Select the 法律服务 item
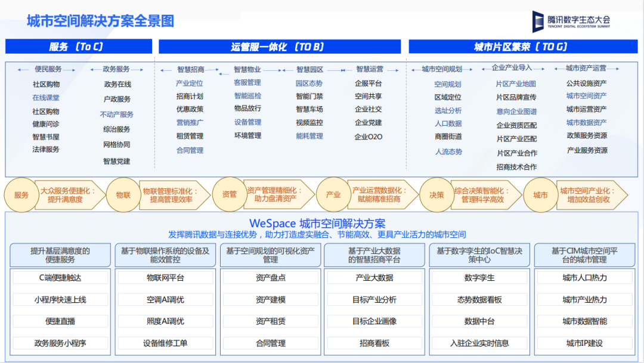This screenshot has height=363, width=644. point(46,150)
